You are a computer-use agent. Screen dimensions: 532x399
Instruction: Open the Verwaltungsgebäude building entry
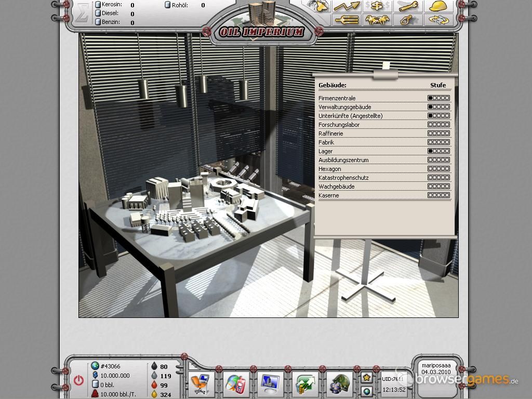click(x=384, y=107)
